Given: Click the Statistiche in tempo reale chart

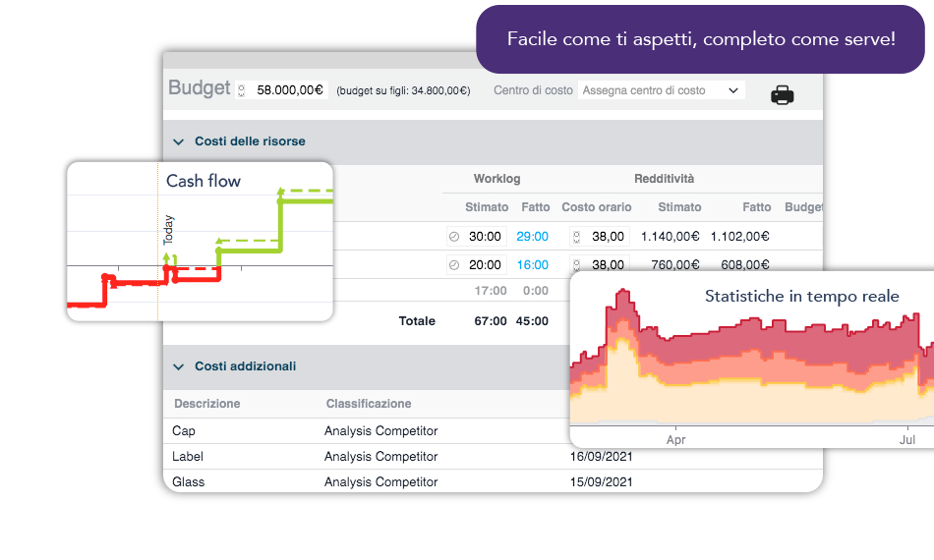Looking at the screenshot, I should 752,364.
